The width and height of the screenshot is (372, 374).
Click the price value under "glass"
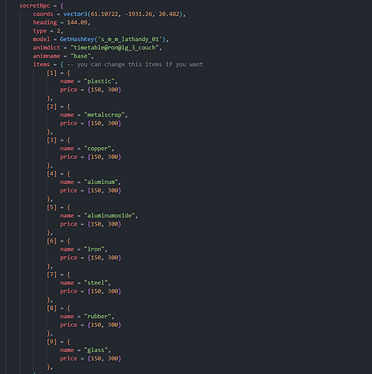pyautogui.click(x=104, y=358)
